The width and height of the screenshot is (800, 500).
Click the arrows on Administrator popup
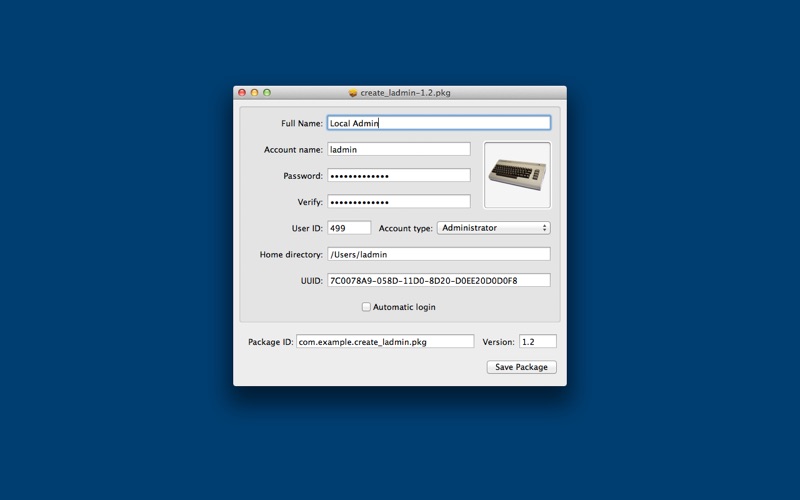(544, 228)
